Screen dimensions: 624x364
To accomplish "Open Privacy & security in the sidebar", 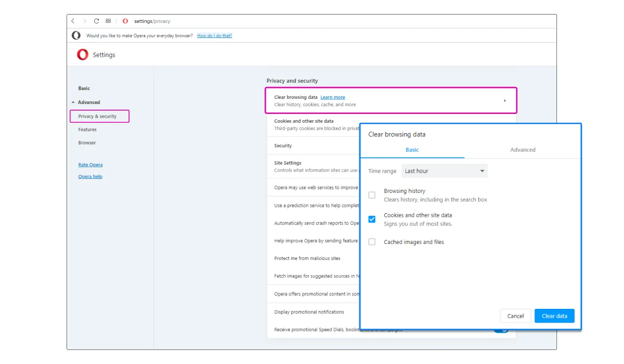I will click(x=99, y=116).
